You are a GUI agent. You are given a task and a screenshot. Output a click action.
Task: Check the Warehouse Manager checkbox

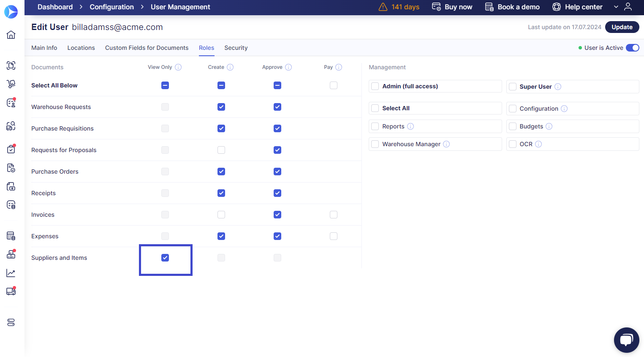pyautogui.click(x=375, y=144)
